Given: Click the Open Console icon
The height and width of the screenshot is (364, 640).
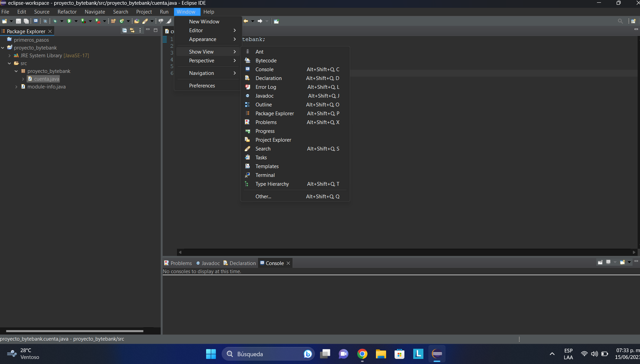Looking at the screenshot, I should pos(622,262).
